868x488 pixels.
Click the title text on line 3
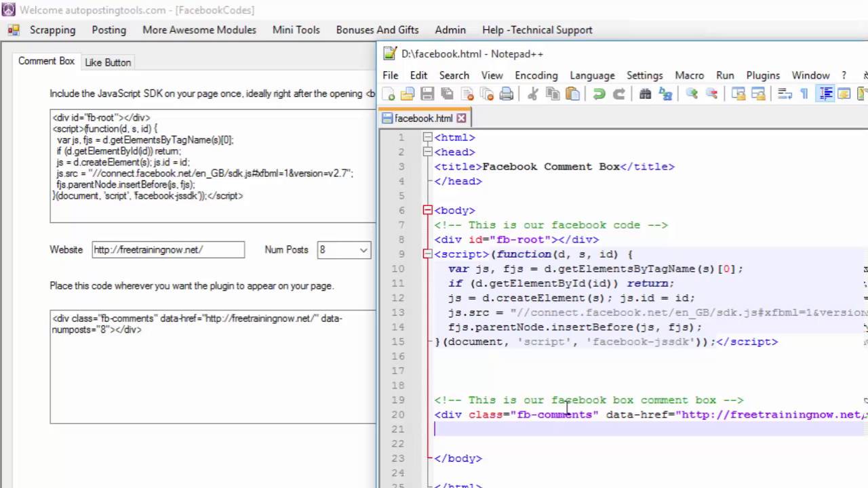(551, 167)
